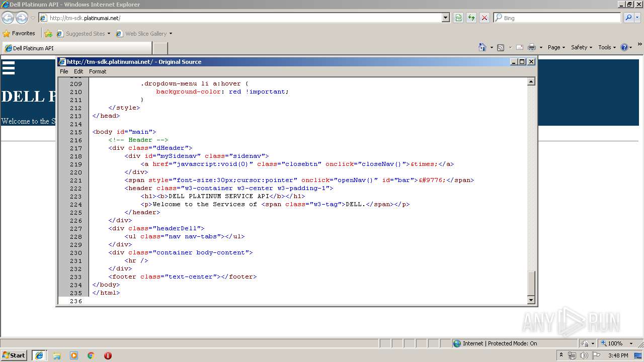Image resolution: width=644 pixels, height=362 pixels.
Task: Click the hamburger menu icon on the webpage
Action: tap(9, 67)
